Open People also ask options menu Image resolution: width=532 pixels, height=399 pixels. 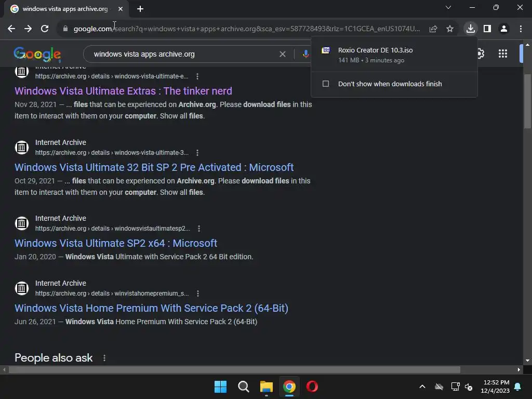tap(104, 358)
